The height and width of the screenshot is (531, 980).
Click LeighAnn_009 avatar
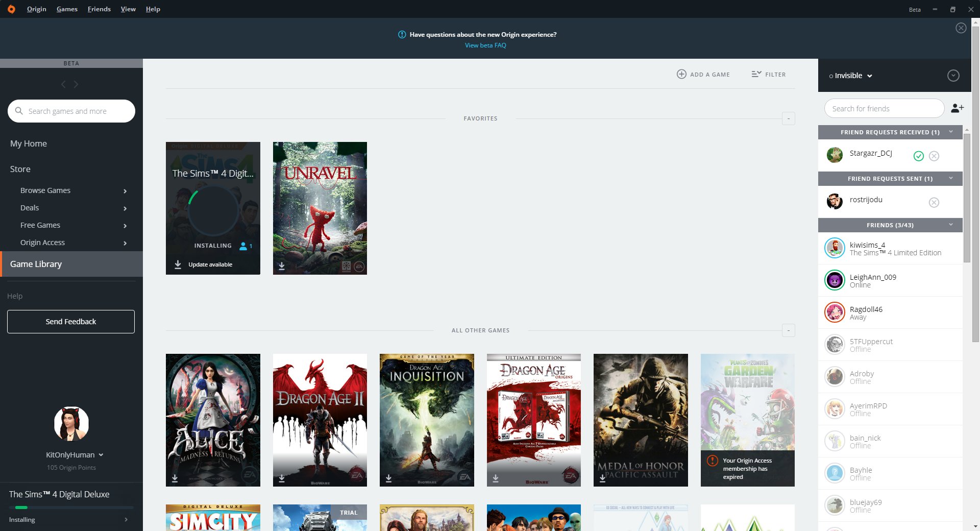[x=835, y=280]
